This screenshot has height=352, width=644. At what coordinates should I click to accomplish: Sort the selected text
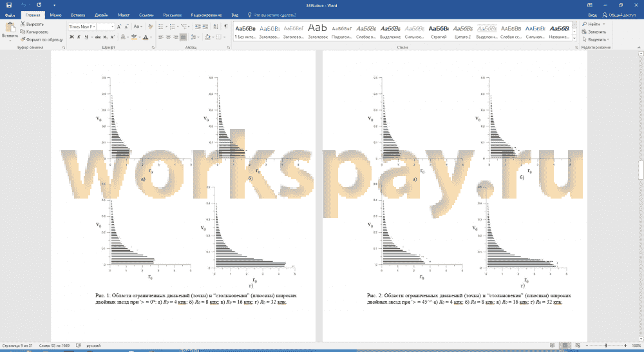[x=216, y=26]
